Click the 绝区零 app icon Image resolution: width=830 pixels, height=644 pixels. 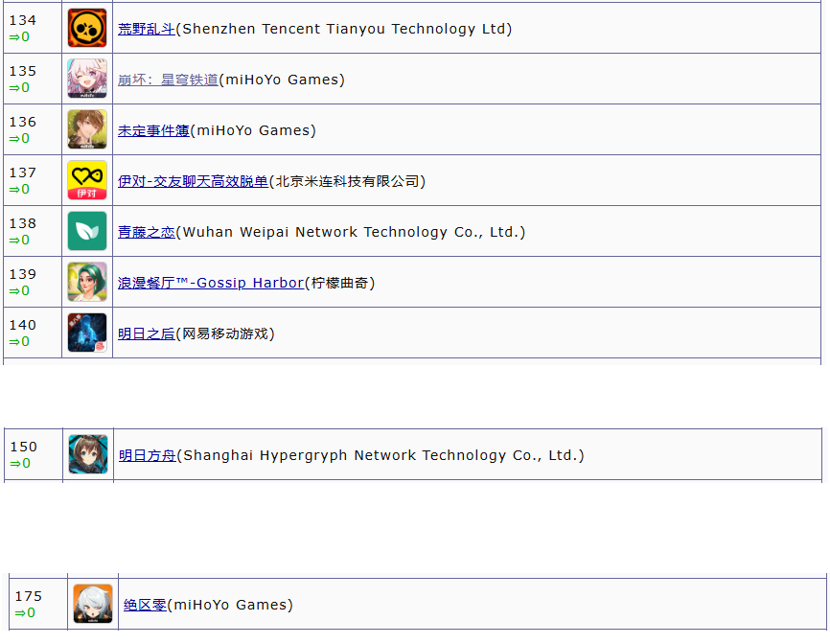point(93,603)
